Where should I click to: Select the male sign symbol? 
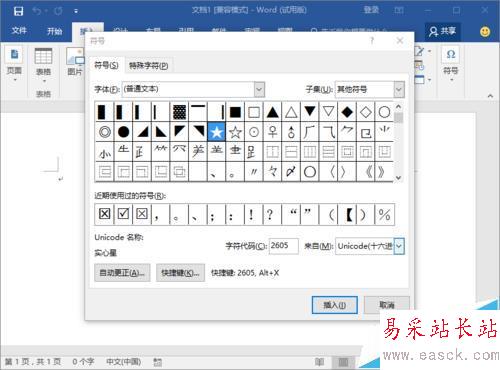pyautogui.click(x=291, y=132)
